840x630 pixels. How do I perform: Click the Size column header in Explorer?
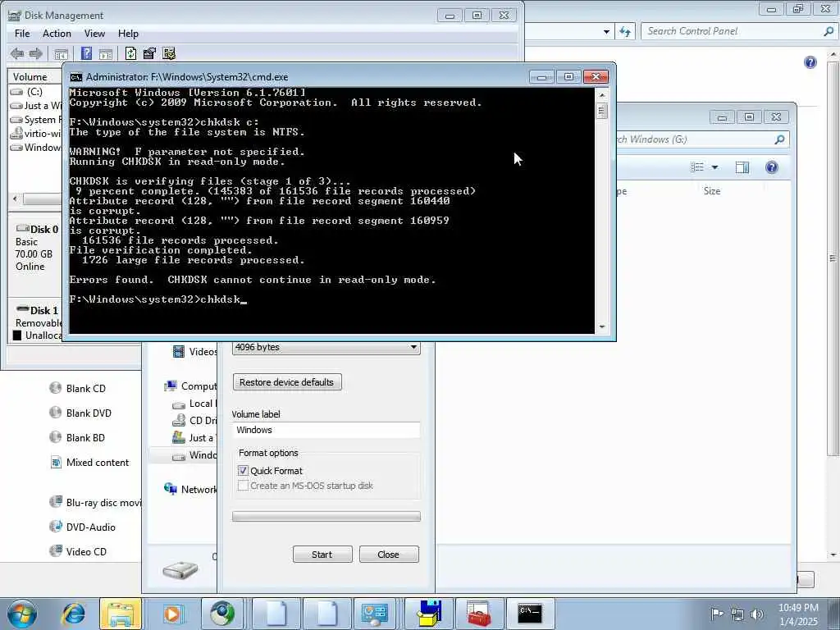(712, 191)
